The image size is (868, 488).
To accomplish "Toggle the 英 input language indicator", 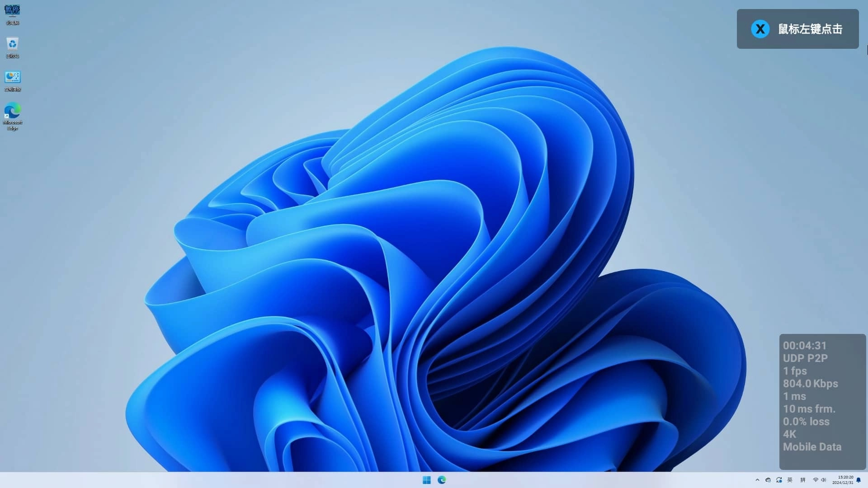I will (790, 480).
